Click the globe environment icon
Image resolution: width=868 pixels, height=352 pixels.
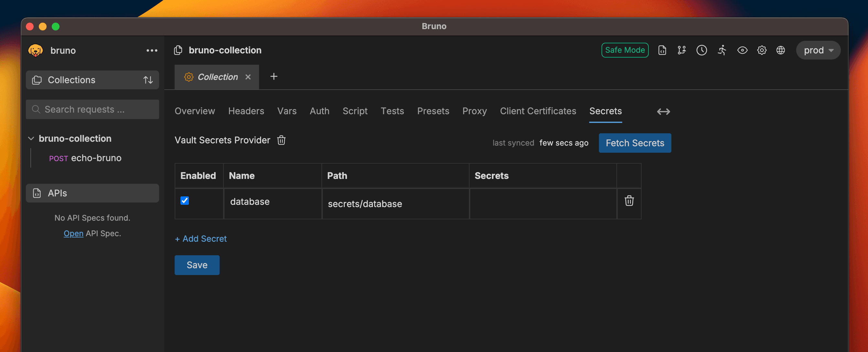coord(781,50)
